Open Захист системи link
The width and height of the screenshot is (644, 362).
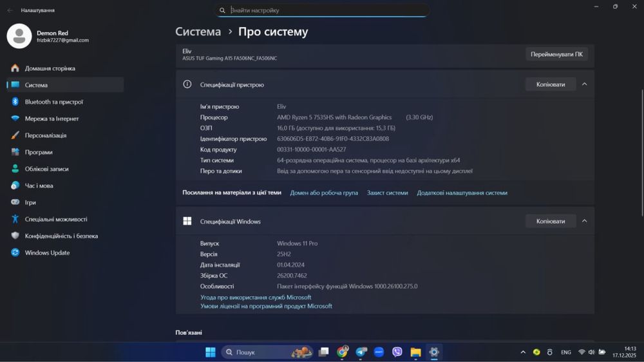click(387, 193)
